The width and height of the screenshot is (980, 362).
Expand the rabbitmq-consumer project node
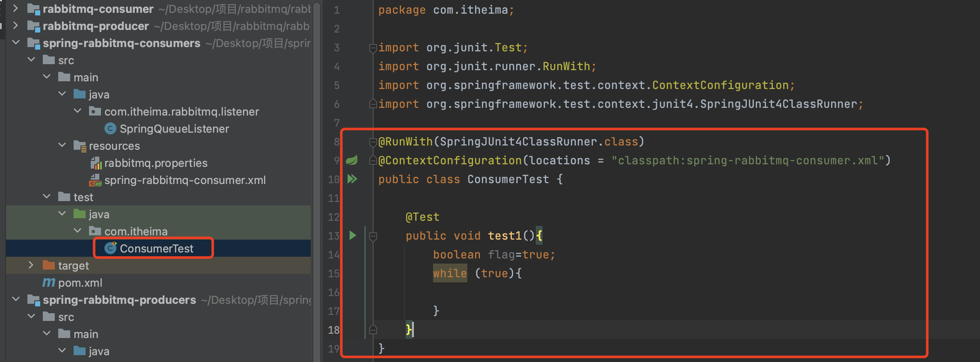pos(16,9)
